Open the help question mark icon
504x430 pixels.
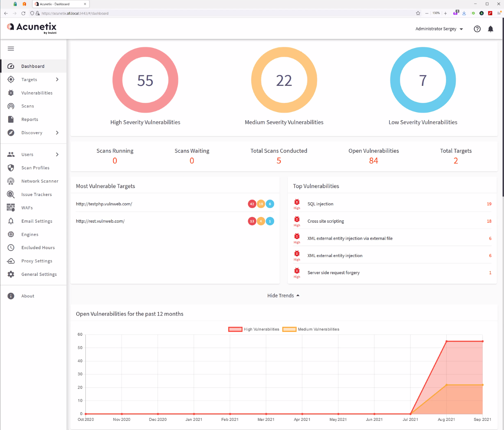pyautogui.click(x=477, y=29)
